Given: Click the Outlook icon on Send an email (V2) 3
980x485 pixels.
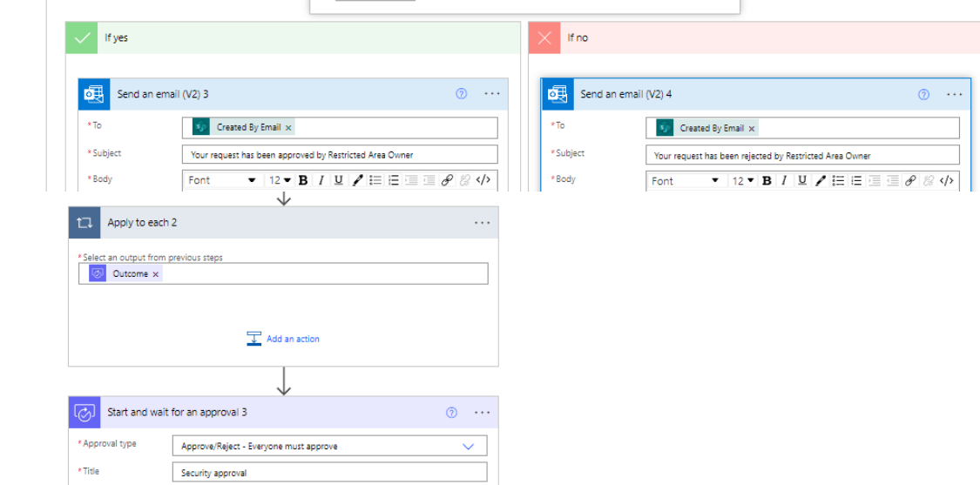Looking at the screenshot, I should [94, 94].
